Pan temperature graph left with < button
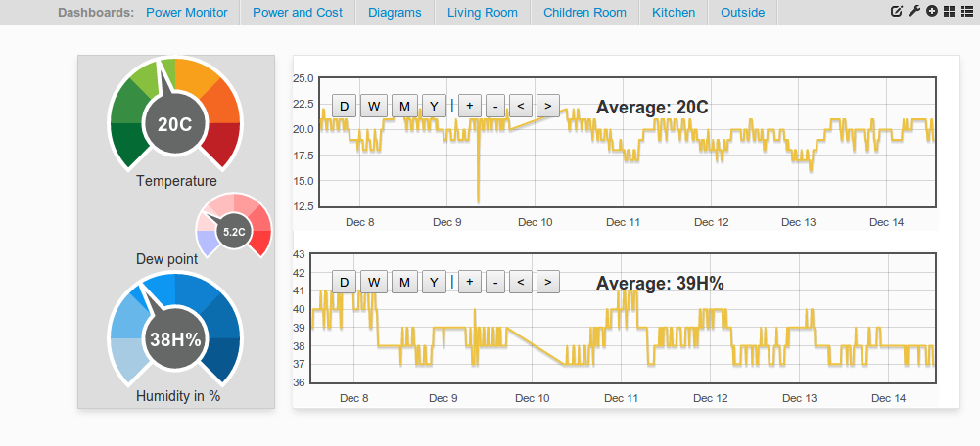The width and height of the screenshot is (980, 446). (x=520, y=107)
